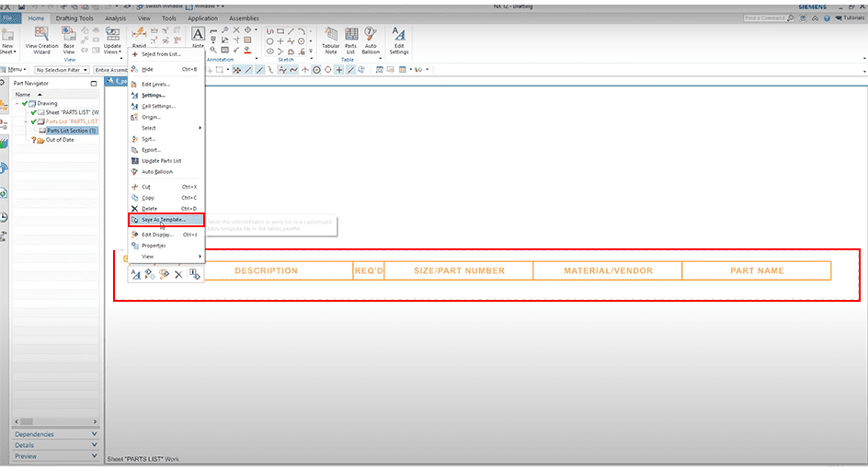Click the Part Navigator maximize box icon

94,83
